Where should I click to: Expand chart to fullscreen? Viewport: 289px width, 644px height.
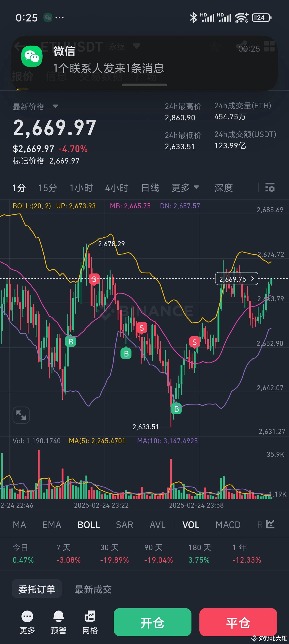pos(21,415)
